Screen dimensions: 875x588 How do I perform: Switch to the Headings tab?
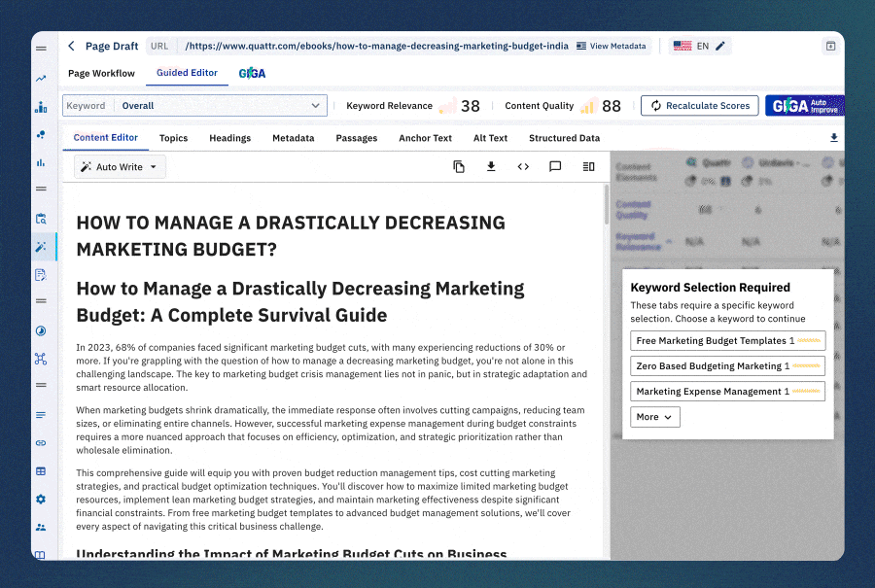coord(229,138)
